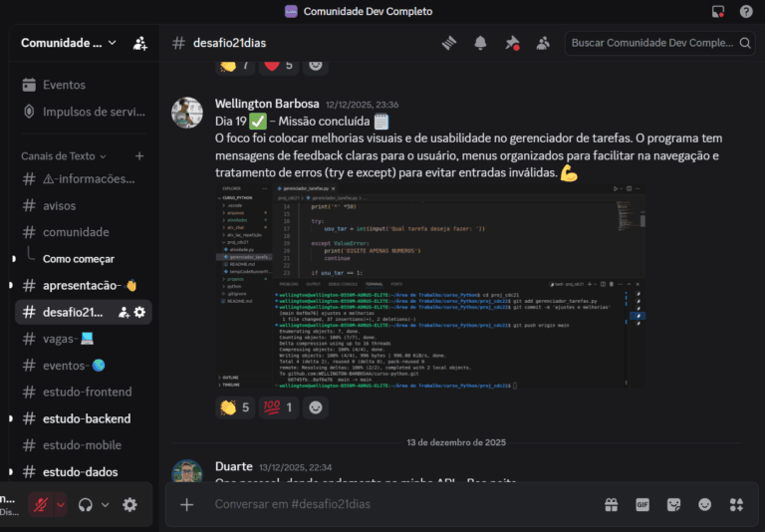The image size is (765, 532).
Task: Toggle the clapping reaction with 5
Action: click(x=235, y=407)
